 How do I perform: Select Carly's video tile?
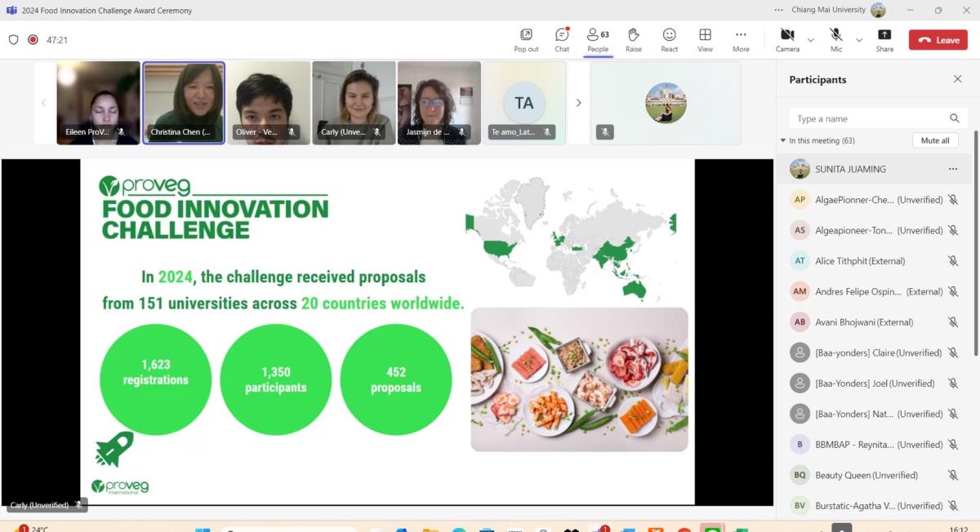coord(354,103)
